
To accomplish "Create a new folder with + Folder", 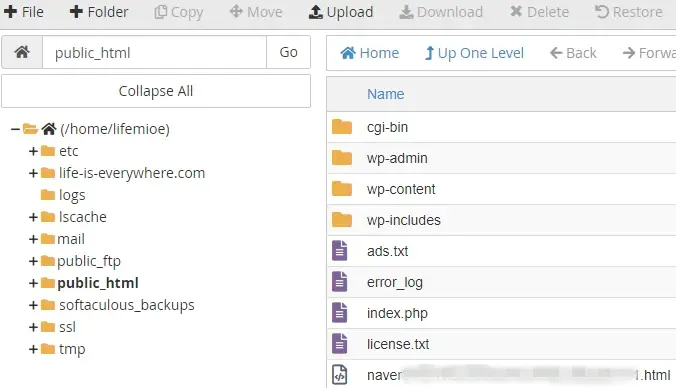I will tap(99, 12).
